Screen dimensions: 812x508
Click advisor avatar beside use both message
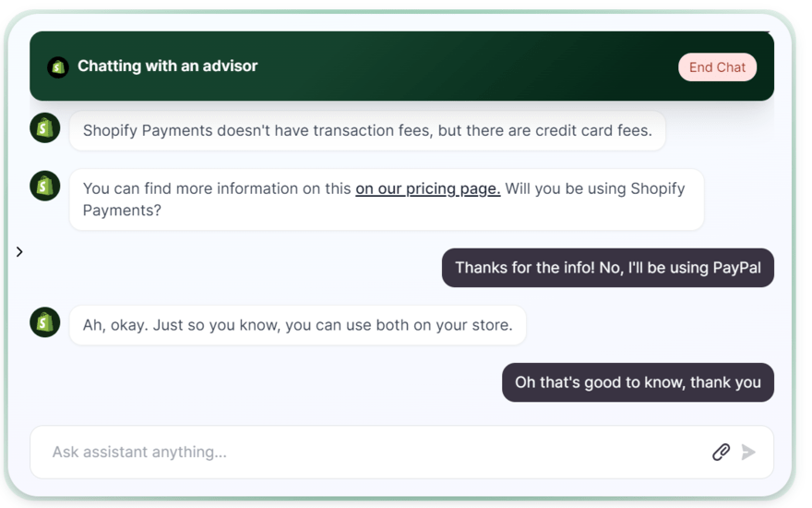pos(45,322)
